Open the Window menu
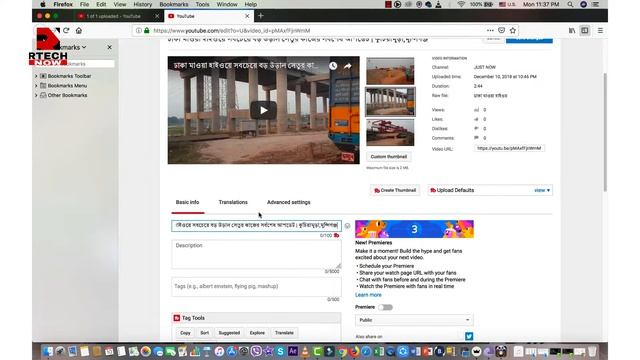This screenshot has width=640, height=360. click(227, 4)
